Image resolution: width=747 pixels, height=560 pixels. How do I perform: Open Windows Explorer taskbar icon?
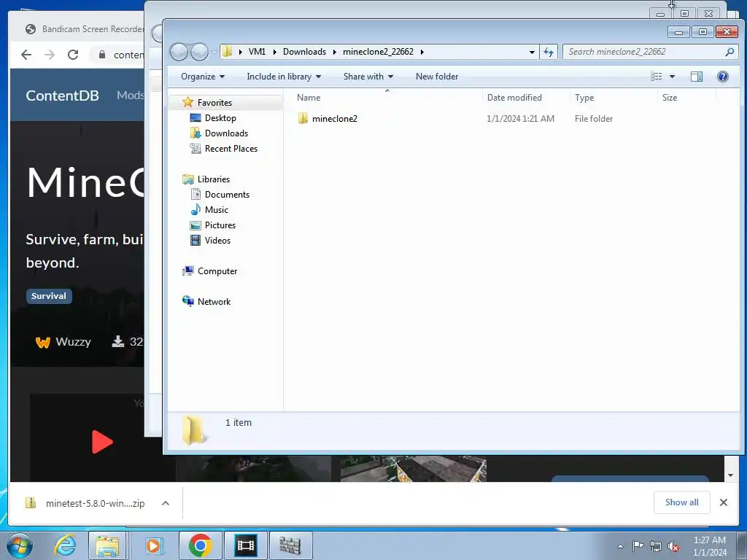[107, 545]
